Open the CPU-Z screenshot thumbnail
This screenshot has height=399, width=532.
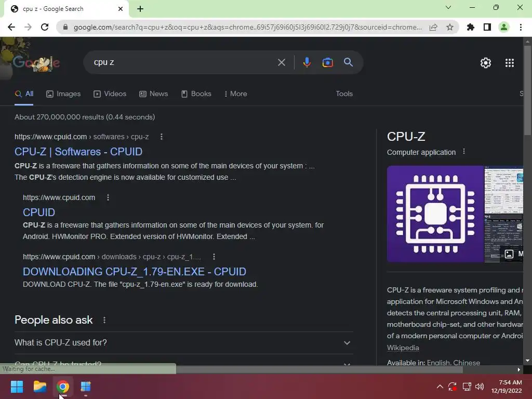pyautogui.click(x=504, y=190)
